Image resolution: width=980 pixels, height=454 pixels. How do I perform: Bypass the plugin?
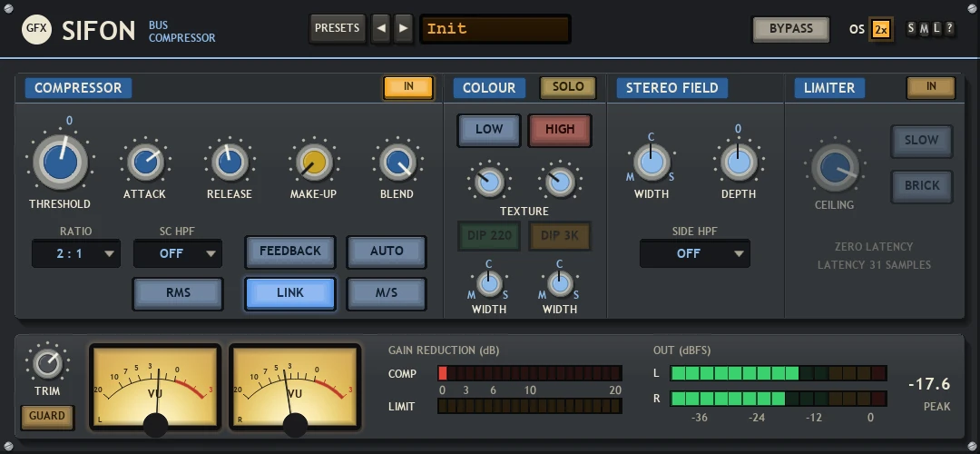(790, 29)
